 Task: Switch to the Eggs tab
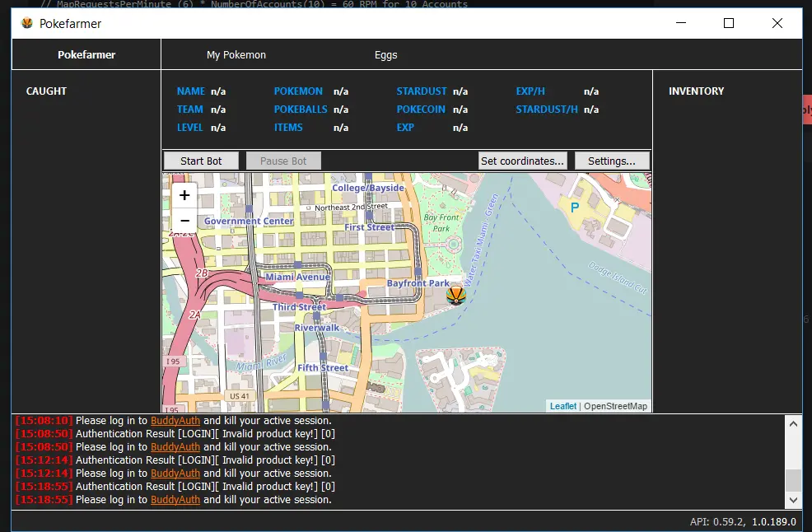tap(385, 55)
